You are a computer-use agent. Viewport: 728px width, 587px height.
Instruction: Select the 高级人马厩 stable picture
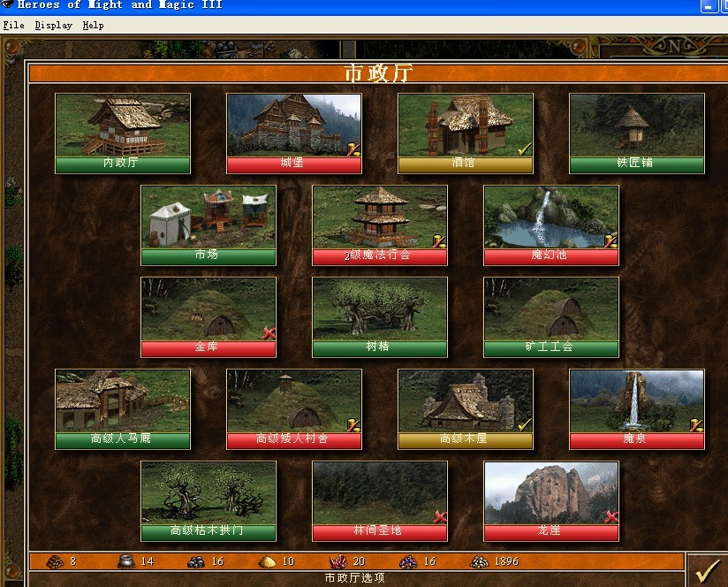click(123, 401)
